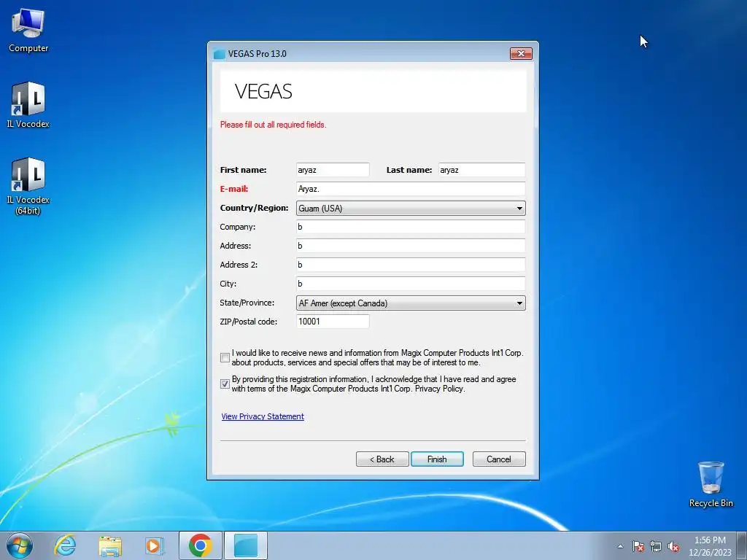Image resolution: width=747 pixels, height=560 pixels.
Task: Launch Internet Explorer from the taskbar
Action: [65, 545]
